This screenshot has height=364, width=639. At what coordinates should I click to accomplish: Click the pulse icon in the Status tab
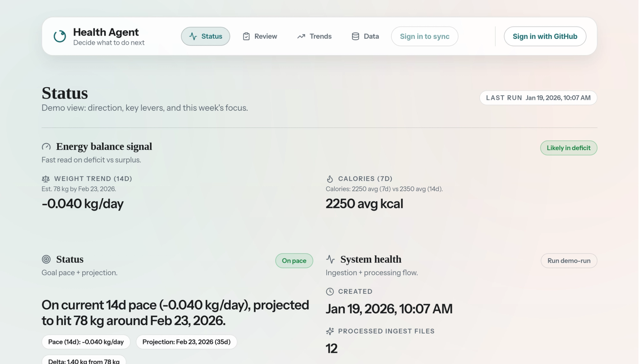tap(193, 36)
